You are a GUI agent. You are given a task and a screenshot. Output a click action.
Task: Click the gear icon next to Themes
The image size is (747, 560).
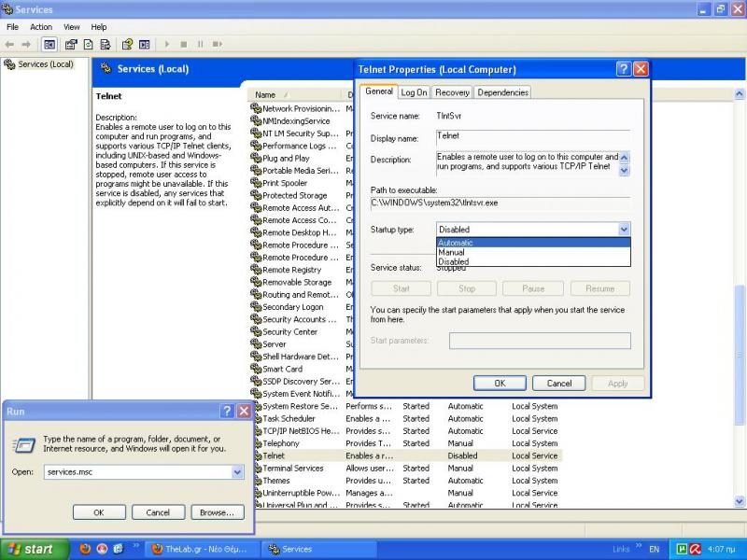click(x=256, y=480)
